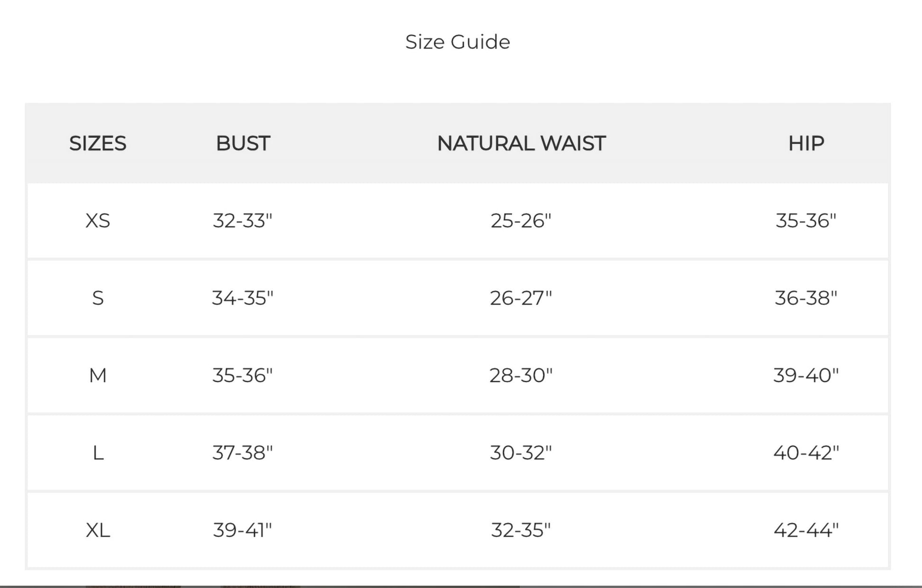This screenshot has width=922, height=588.
Task: Select the S hip value 36-38"
Action: (806, 298)
